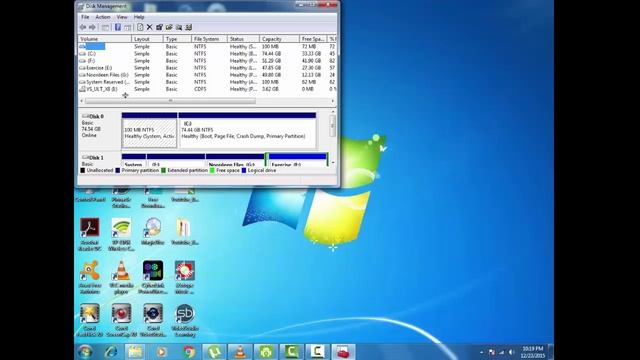This screenshot has height=360, width=640.
Task: Select the highlighted first volume in the list
Action: (207, 47)
